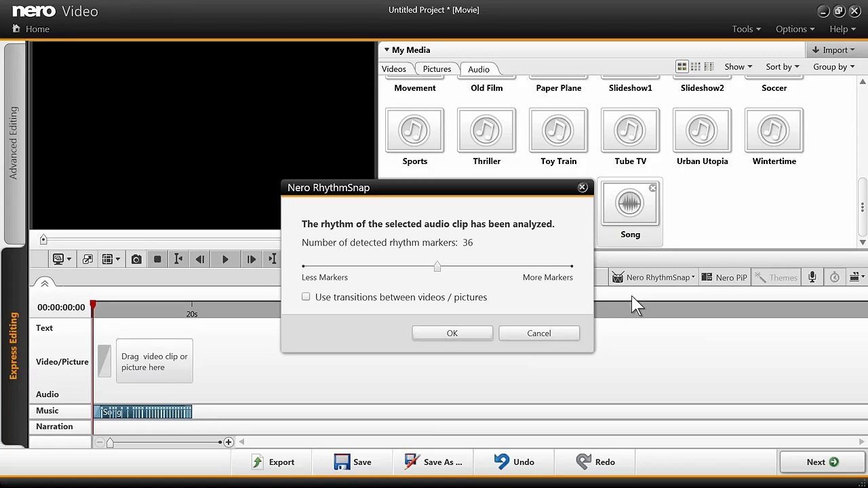Select the Express Editing side tab
This screenshot has width=868, height=488.
(x=14, y=346)
